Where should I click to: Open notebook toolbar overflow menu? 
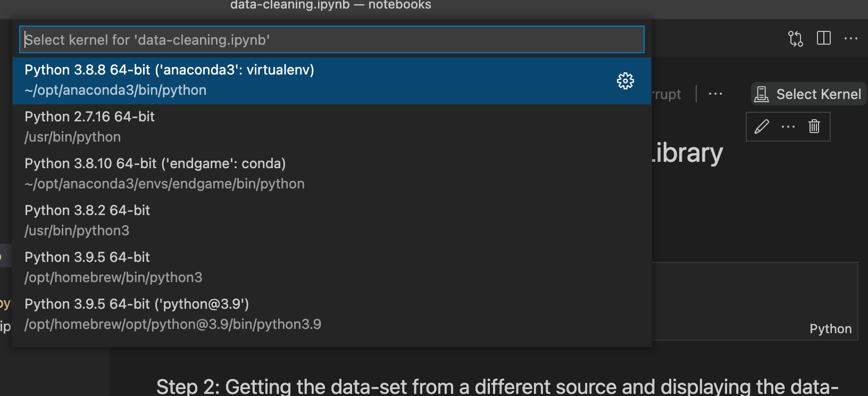pos(715,94)
